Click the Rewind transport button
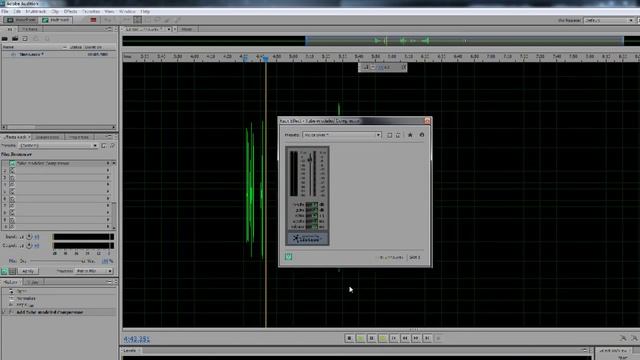 coord(405,338)
